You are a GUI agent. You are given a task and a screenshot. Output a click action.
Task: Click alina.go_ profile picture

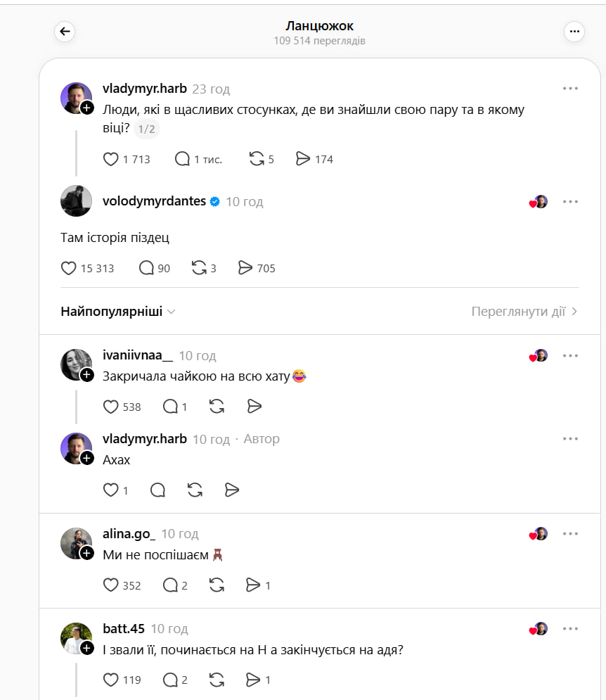pos(76,543)
